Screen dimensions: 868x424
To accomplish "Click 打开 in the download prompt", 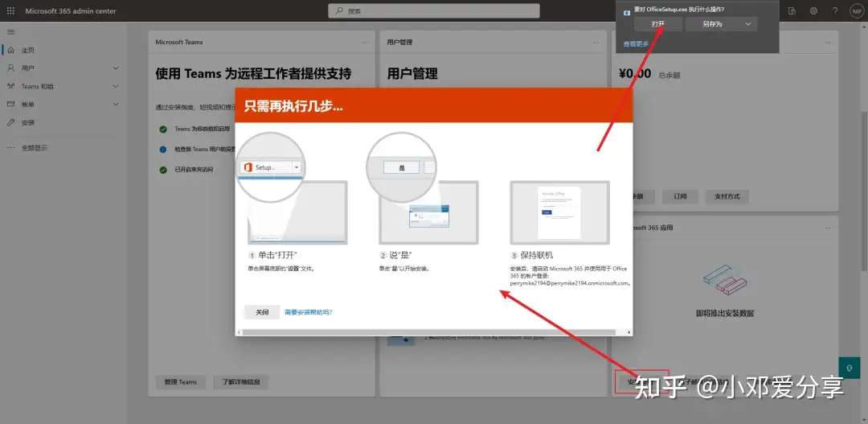I will pyautogui.click(x=658, y=24).
